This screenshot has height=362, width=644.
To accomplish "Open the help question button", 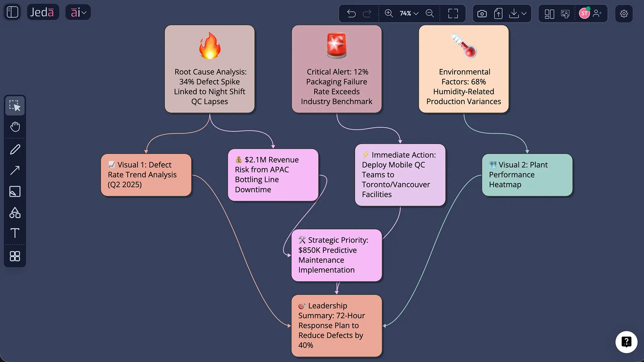I will pyautogui.click(x=627, y=342).
